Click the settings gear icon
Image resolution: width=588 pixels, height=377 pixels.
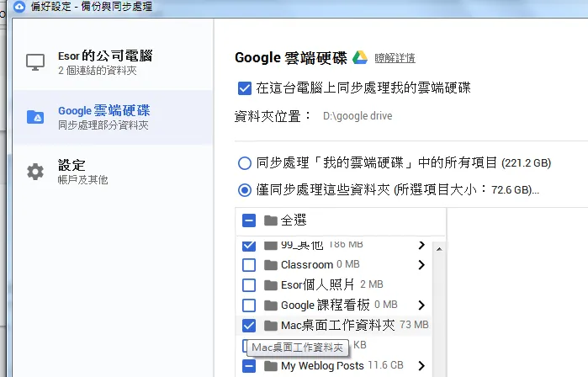pyautogui.click(x=35, y=172)
